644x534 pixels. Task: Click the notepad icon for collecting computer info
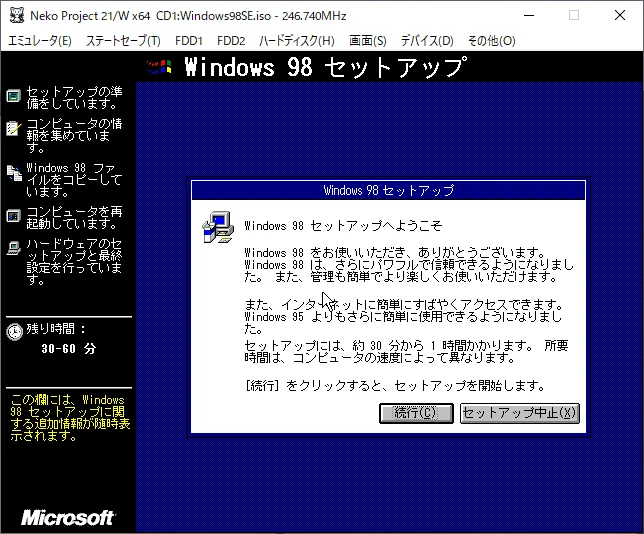coord(14,129)
